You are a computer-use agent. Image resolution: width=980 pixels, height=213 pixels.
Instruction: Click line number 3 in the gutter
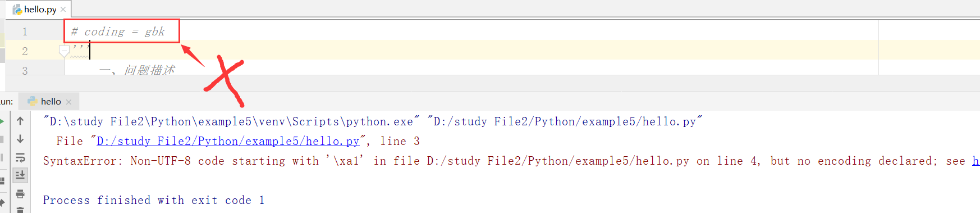[25, 71]
